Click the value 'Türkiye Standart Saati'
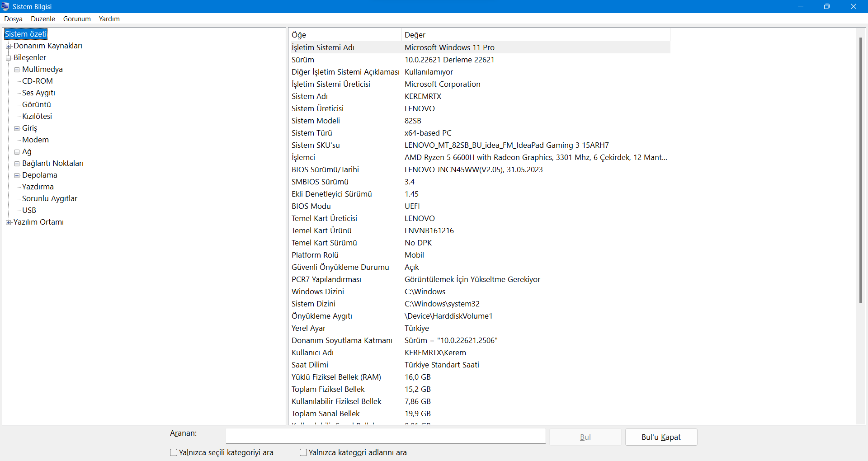868x461 pixels. 442,365
